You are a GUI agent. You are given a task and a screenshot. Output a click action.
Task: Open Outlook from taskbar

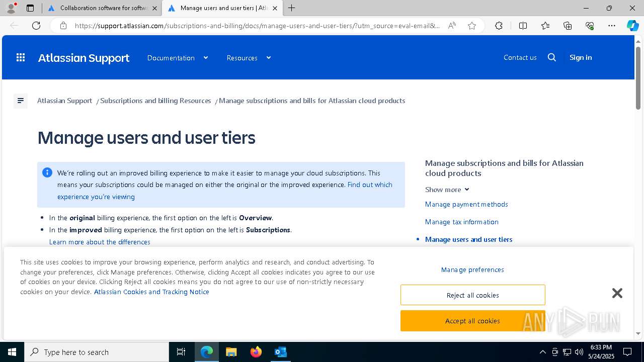point(280,352)
